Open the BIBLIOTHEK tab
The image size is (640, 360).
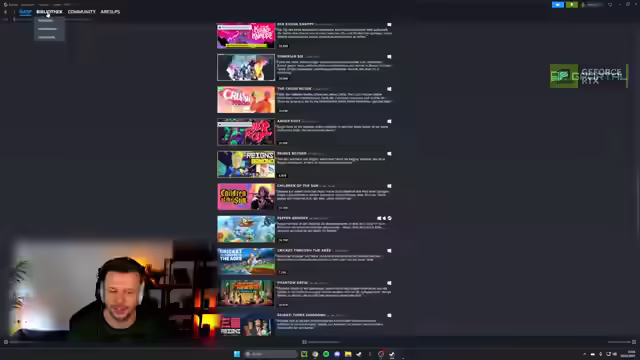49,12
